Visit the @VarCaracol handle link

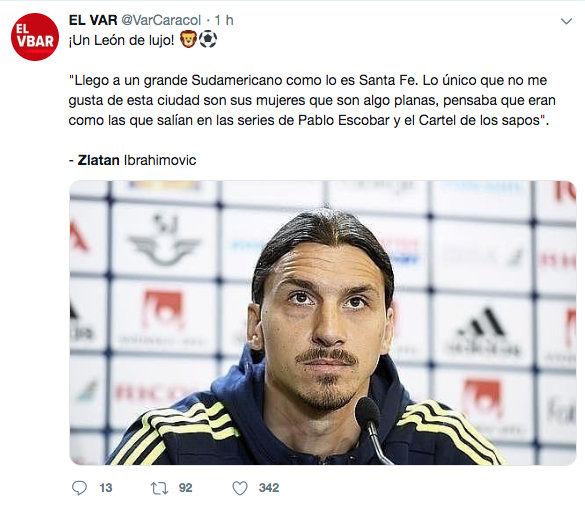tap(161, 20)
